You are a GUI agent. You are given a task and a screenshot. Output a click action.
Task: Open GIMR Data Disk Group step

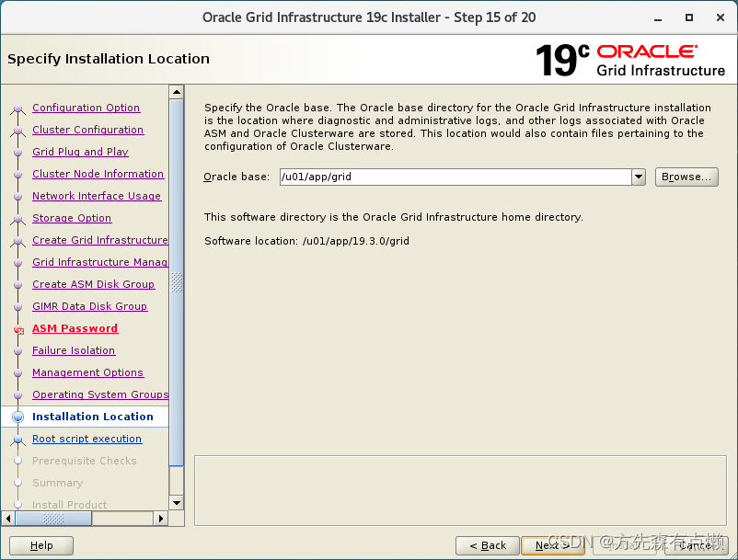tap(90, 306)
